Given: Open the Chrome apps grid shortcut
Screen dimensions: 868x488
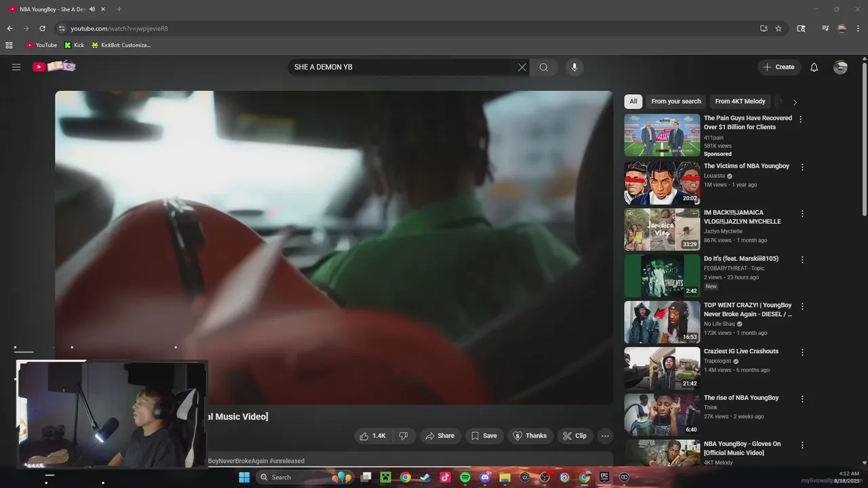Looking at the screenshot, I should [9, 45].
